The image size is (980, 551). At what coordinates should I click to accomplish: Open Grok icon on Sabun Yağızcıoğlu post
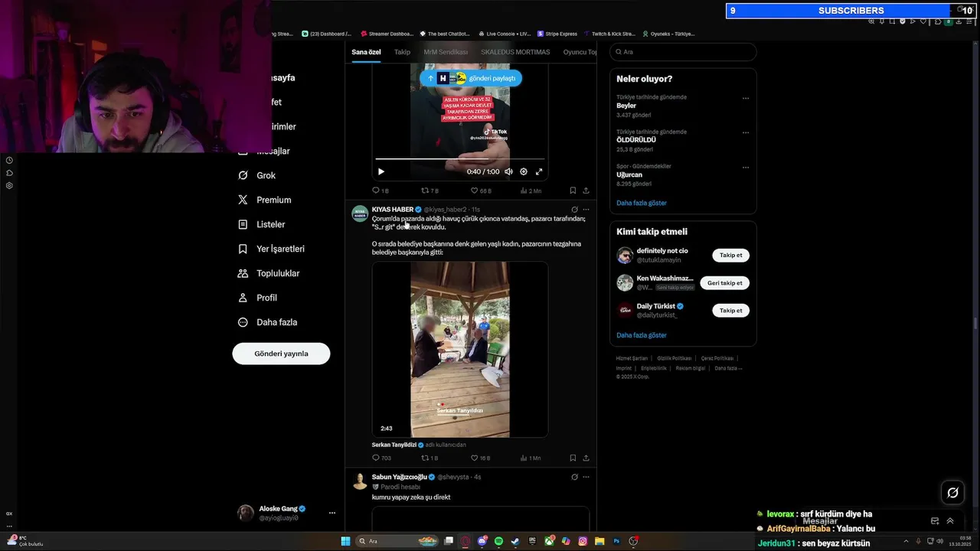(574, 477)
